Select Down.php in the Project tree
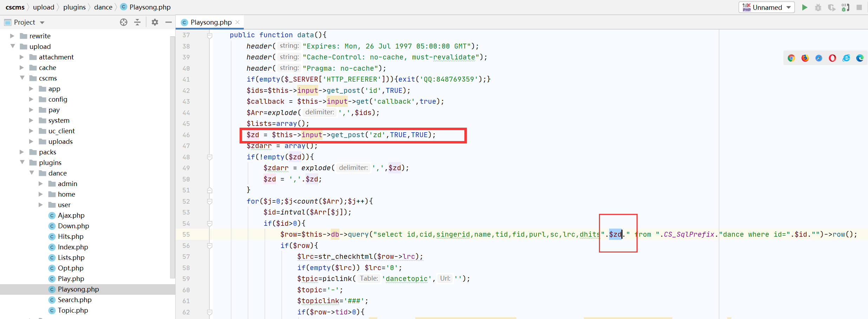 click(x=73, y=226)
